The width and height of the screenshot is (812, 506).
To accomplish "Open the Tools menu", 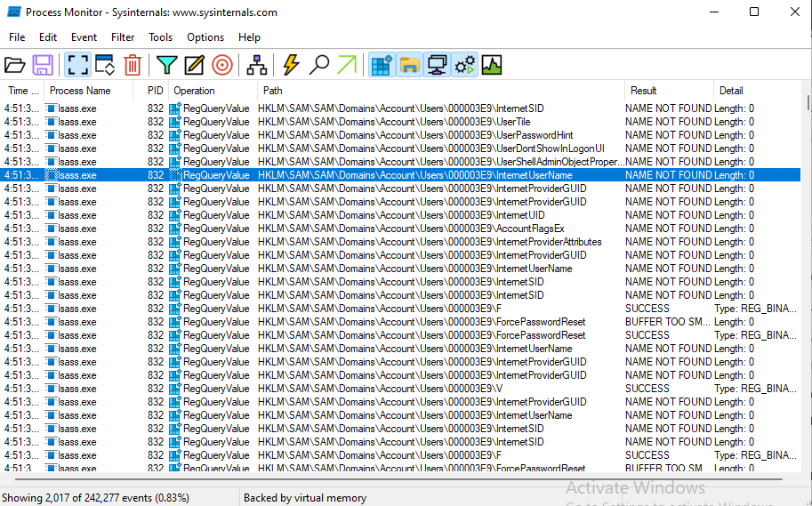I will tap(161, 37).
